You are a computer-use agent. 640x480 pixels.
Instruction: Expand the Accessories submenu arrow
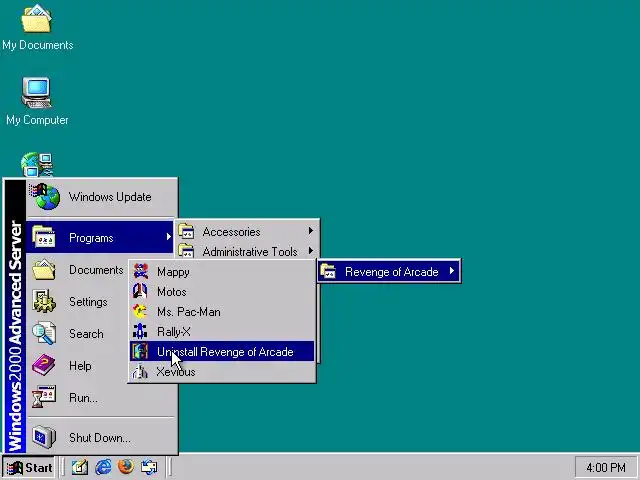[311, 231]
